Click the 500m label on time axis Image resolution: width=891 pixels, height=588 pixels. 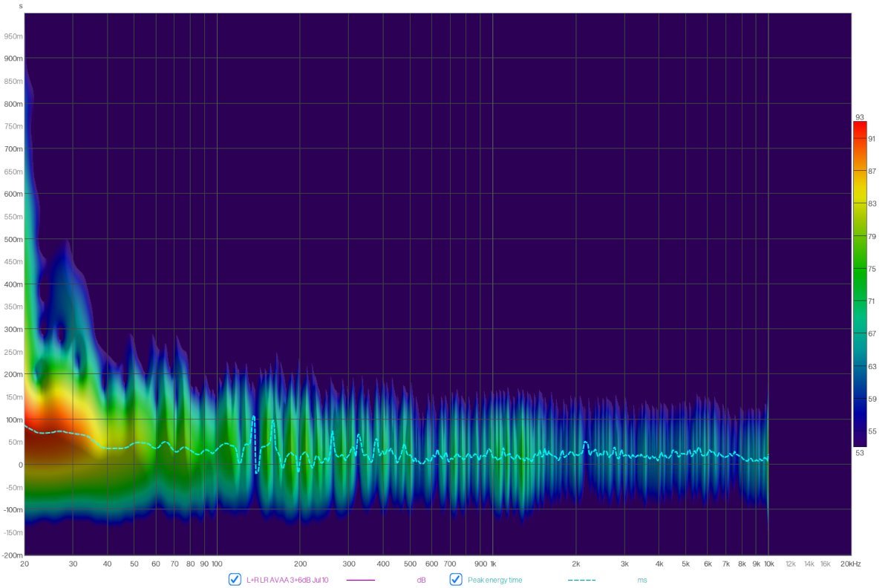point(13,240)
